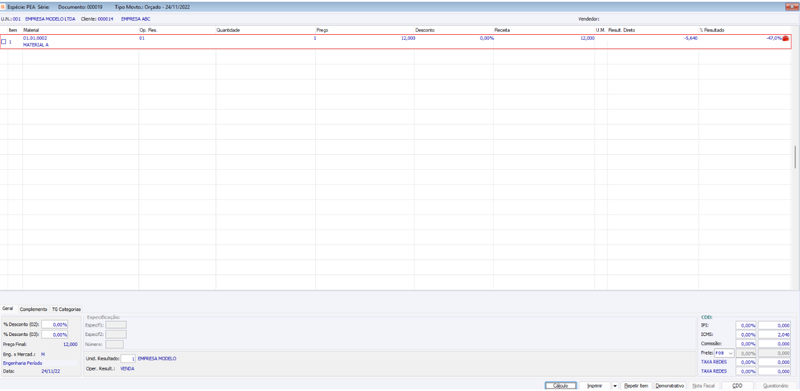Image resolution: width=800 pixels, height=391 pixels.
Task: Click the VENDA operation result text
Action: (x=127, y=369)
